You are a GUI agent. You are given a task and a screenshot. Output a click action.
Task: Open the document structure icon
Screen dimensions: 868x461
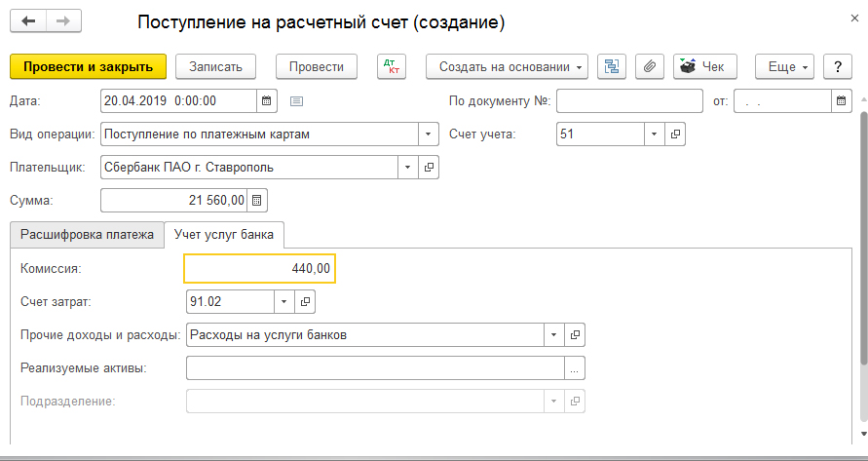pos(611,67)
